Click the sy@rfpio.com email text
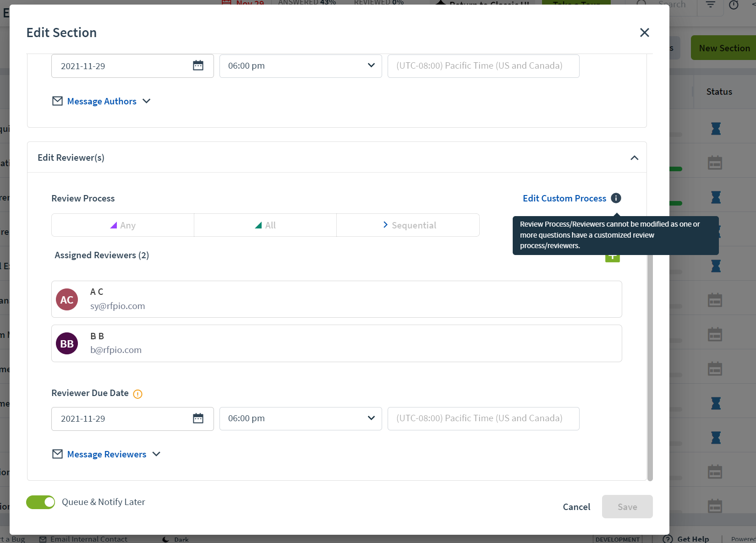 [x=117, y=306]
